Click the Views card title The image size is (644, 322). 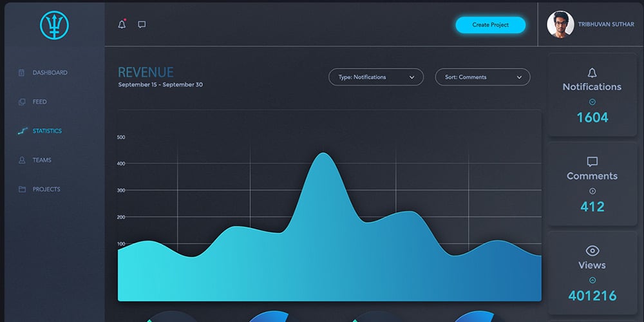592,265
